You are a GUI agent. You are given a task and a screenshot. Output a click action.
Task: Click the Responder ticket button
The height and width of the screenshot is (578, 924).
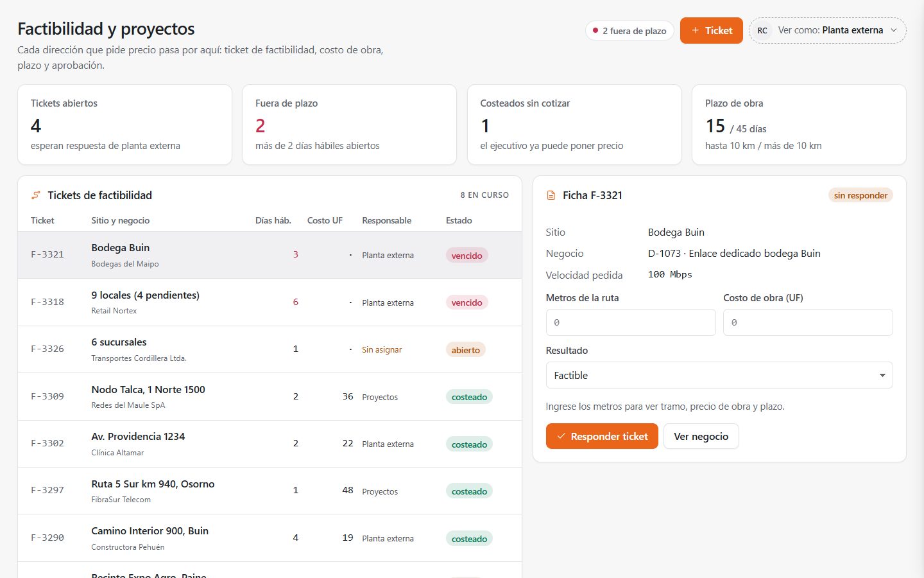pyautogui.click(x=602, y=436)
